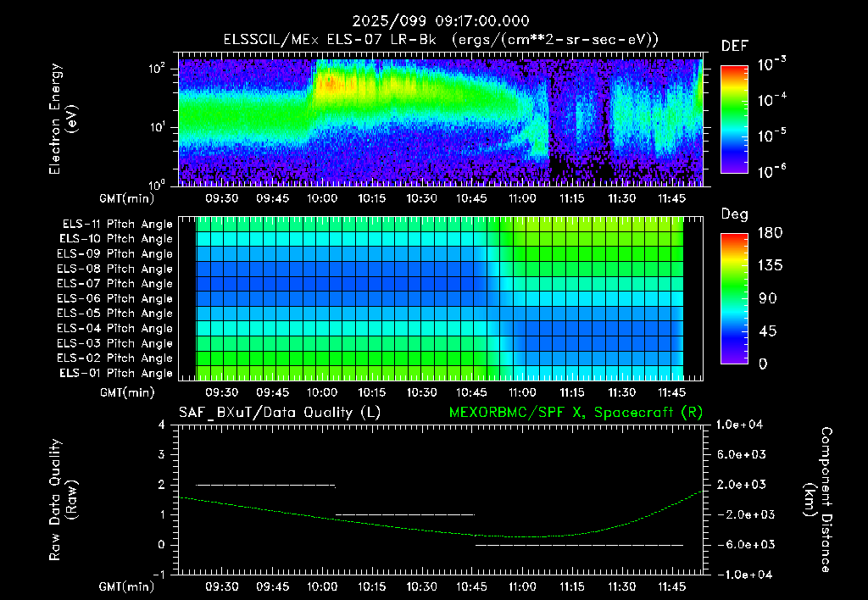
Task: Click the plot title timestamp 2025/099 09:17:00.000
Action: [441, 21]
